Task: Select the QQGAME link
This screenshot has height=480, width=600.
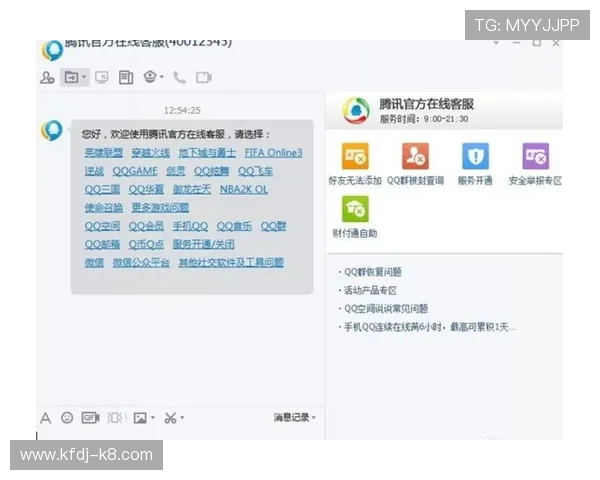Action: (x=135, y=171)
